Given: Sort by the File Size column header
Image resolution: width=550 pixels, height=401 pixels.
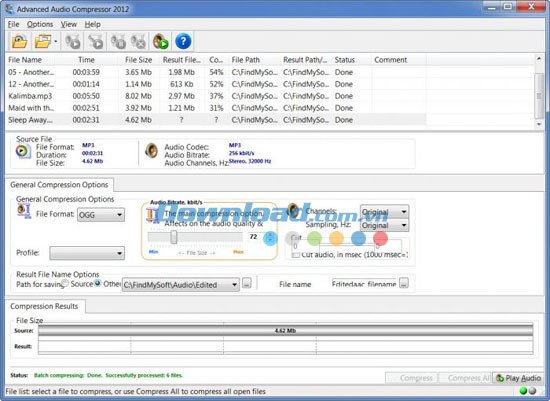Looking at the screenshot, I should pos(138,60).
